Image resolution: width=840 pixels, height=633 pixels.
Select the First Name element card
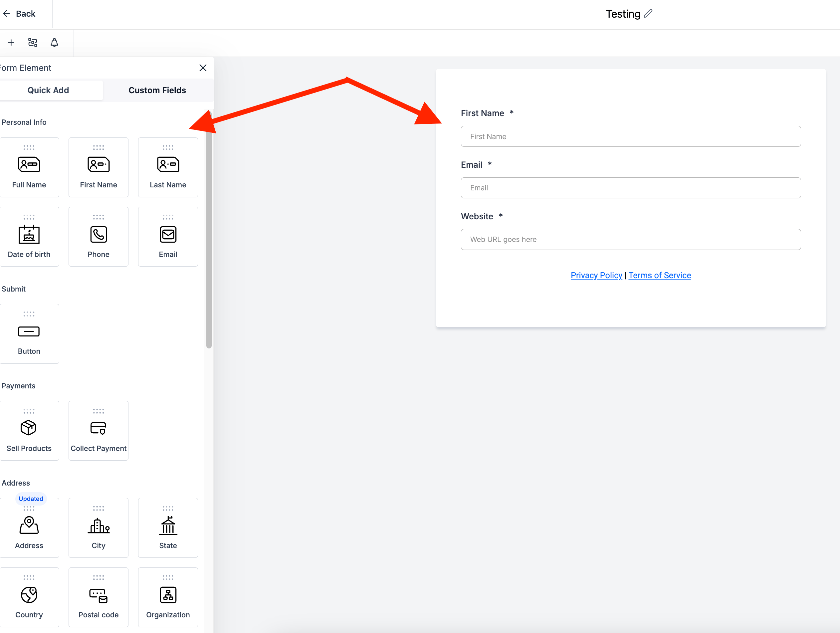point(99,167)
